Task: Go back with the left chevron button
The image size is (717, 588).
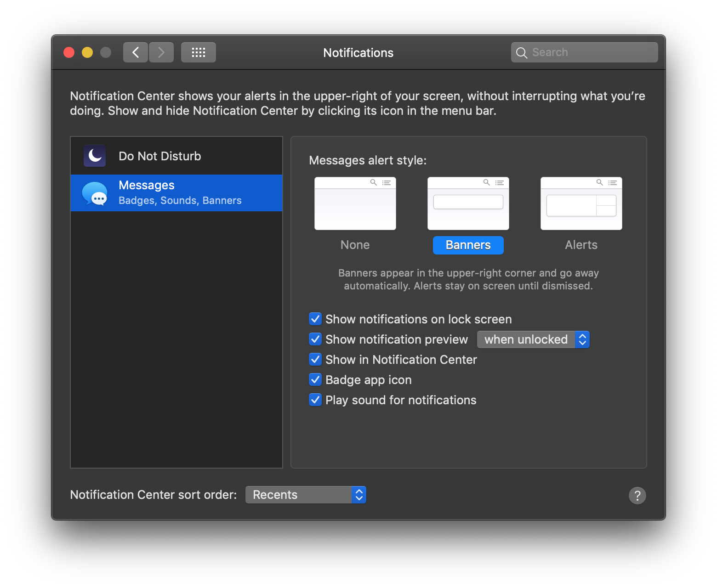Action: click(x=136, y=52)
